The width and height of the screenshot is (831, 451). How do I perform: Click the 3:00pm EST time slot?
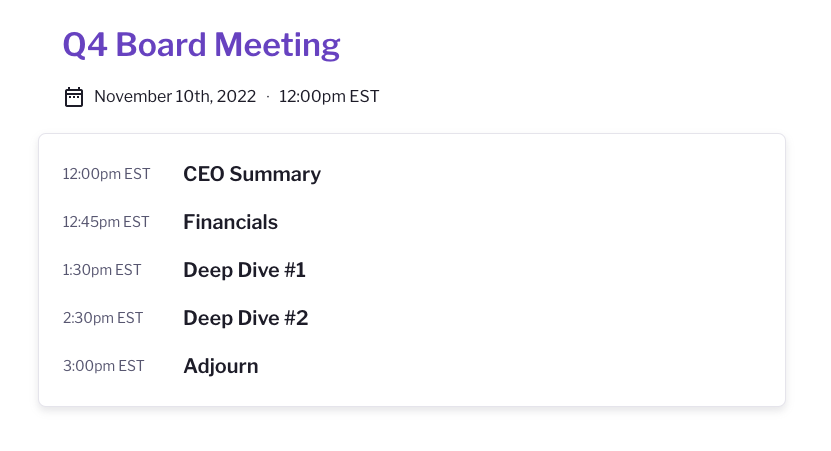pos(103,366)
